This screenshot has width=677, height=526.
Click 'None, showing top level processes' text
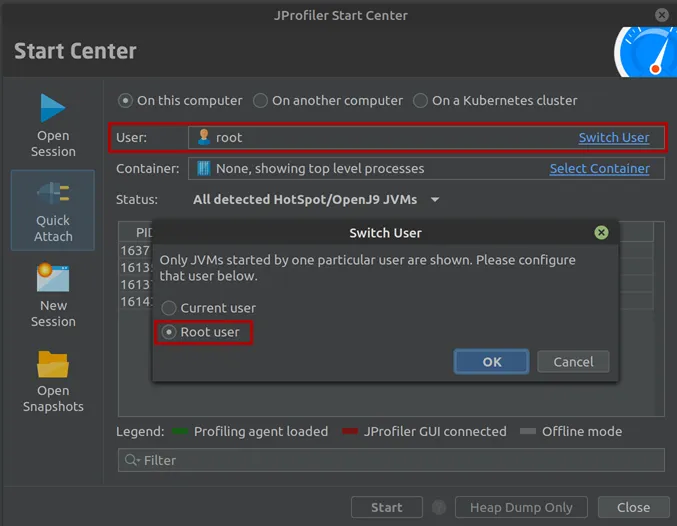(320, 168)
